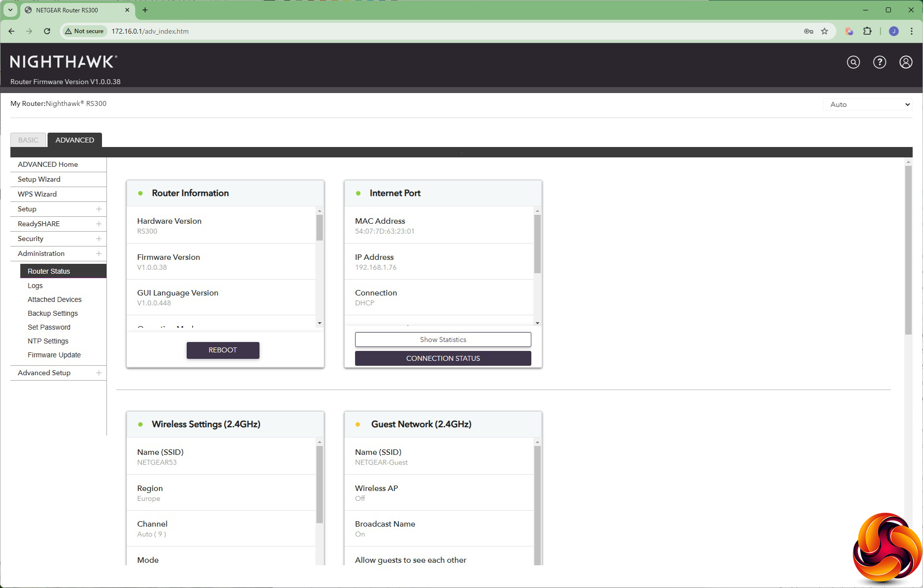
Task: Open the Chrome three-dot menu
Action: 912,31
